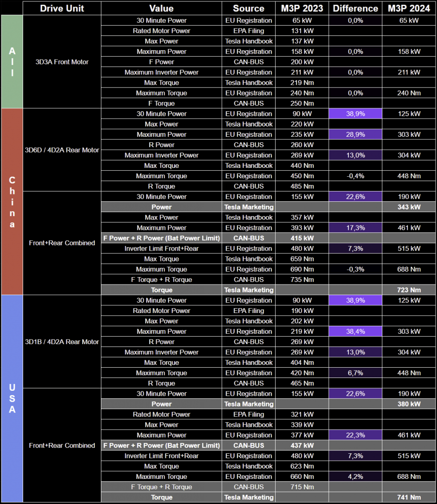Click the 343 kW Tesla Marketing power value
437x504 pixels.
(409, 207)
